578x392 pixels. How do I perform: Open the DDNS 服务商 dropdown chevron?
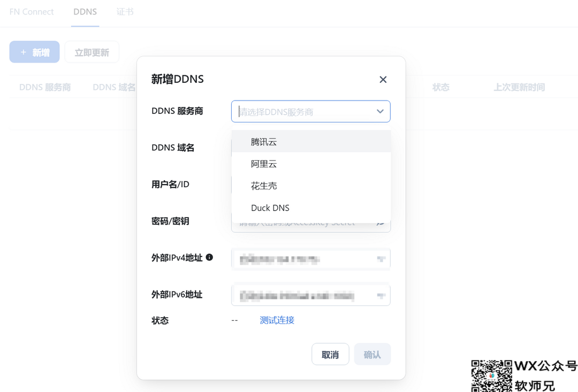tap(380, 111)
